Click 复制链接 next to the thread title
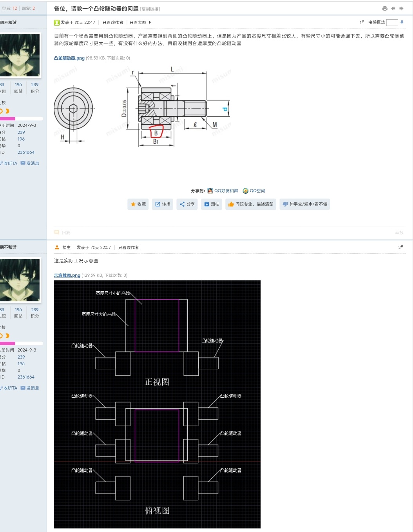 click(x=150, y=9)
